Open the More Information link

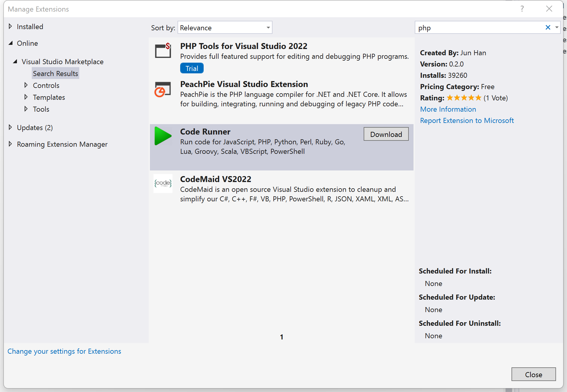(x=448, y=109)
